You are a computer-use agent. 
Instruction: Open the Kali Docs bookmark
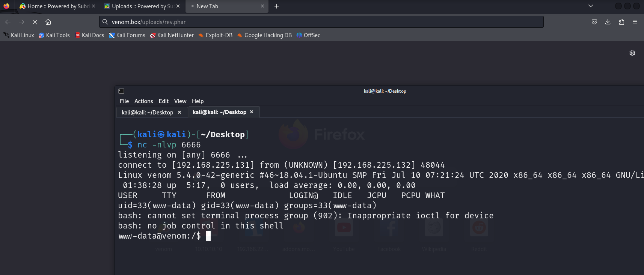[89, 35]
